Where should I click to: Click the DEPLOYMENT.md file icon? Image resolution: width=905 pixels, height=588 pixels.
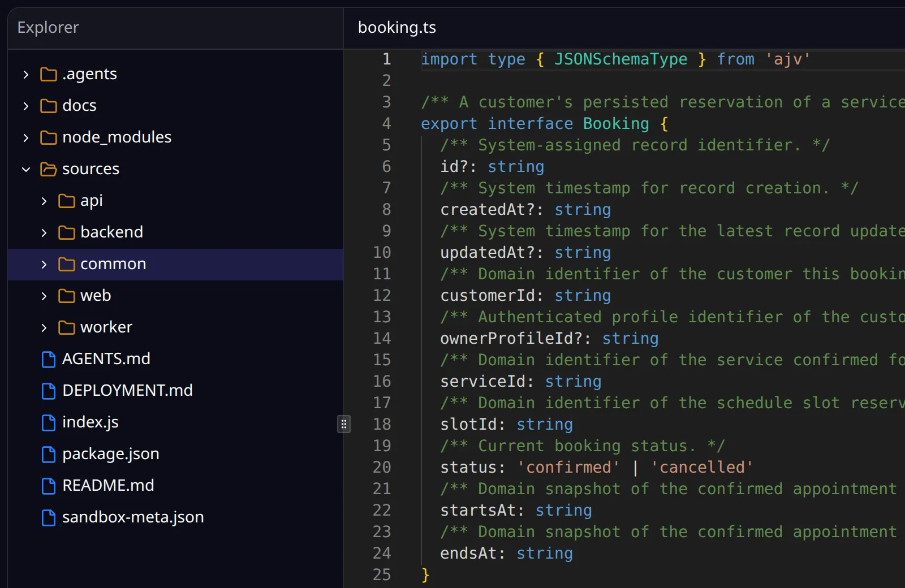pos(49,391)
